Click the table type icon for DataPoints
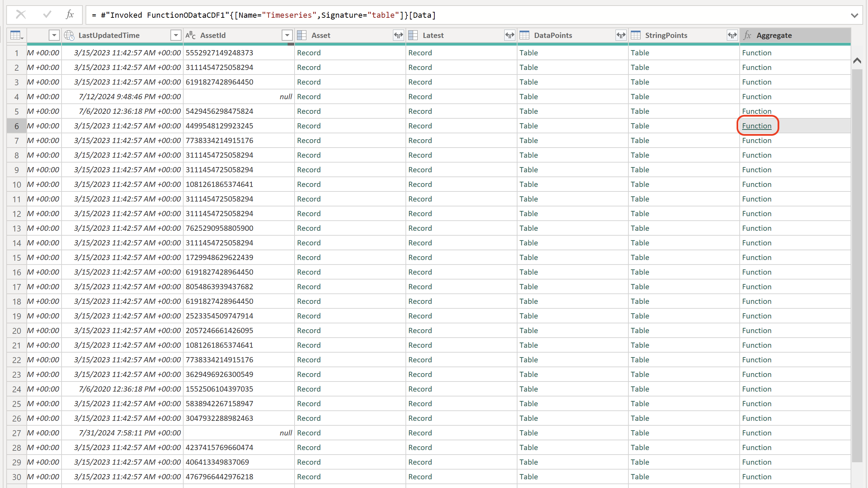The image size is (868, 488). click(x=524, y=35)
